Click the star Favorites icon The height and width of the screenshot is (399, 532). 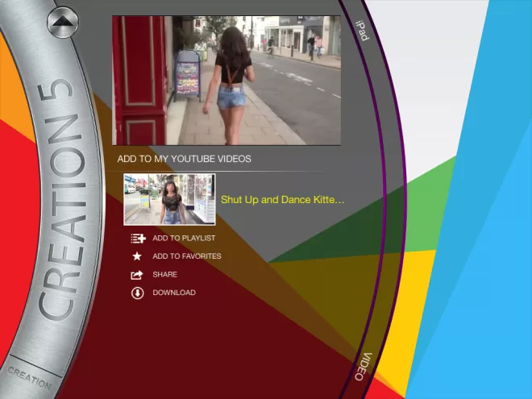[x=137, y=256]
